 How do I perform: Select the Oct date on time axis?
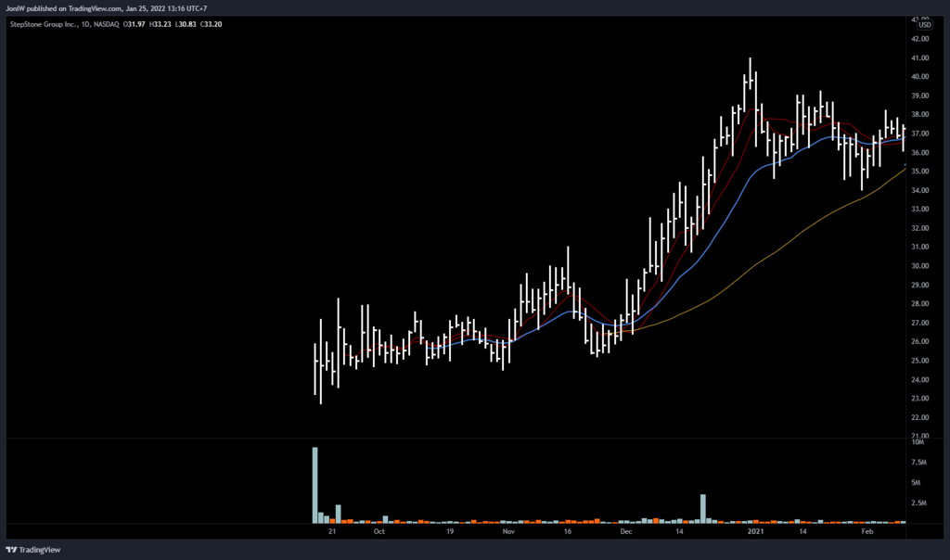pos(378,532)
